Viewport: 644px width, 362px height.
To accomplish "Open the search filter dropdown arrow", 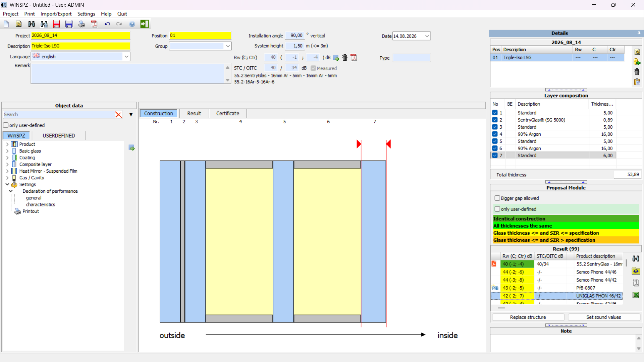I will tap(131, 115).
